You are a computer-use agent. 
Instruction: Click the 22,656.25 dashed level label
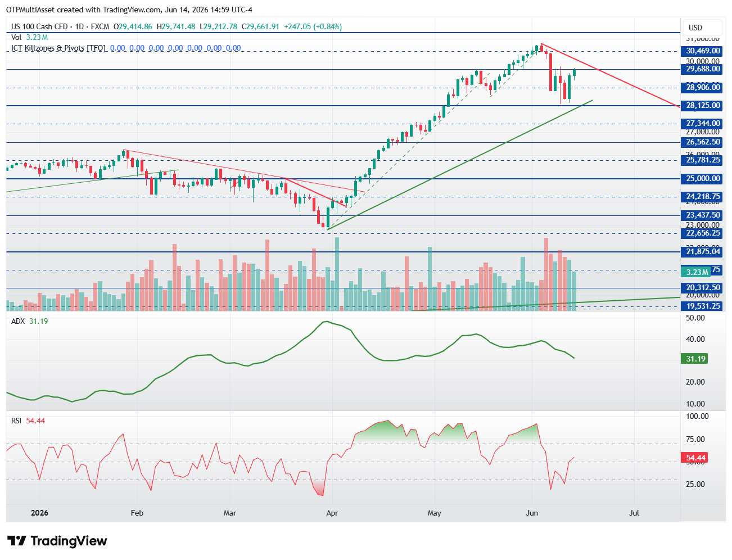pyautogui.click(x=703, y=233)
